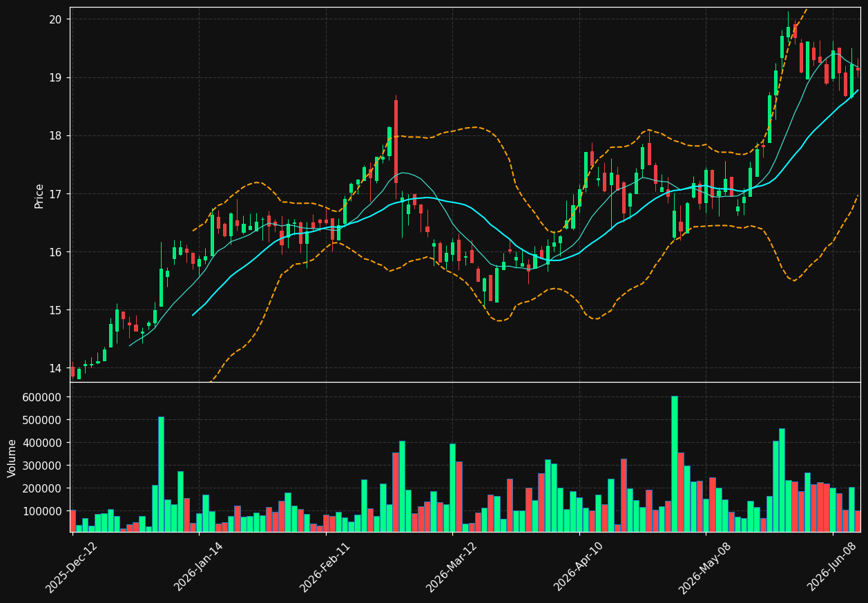Click volume tick label 500000

(x=42, y=420)
